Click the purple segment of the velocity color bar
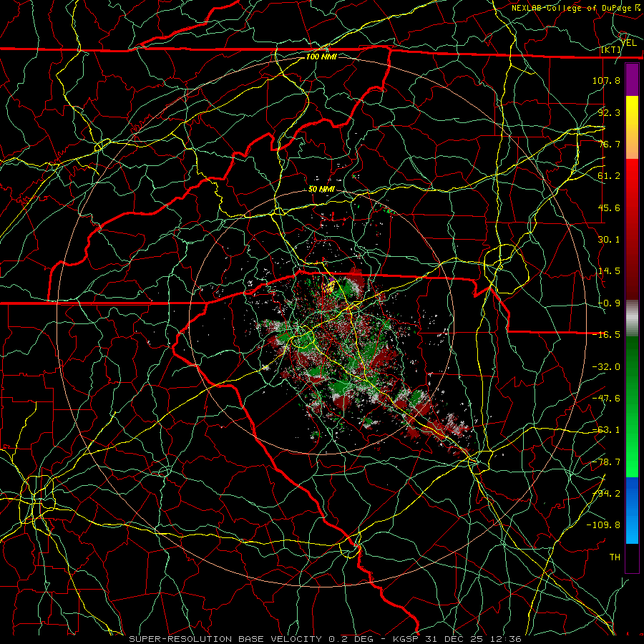The height and width of the screenshot is (644, 644). (632, 79)
